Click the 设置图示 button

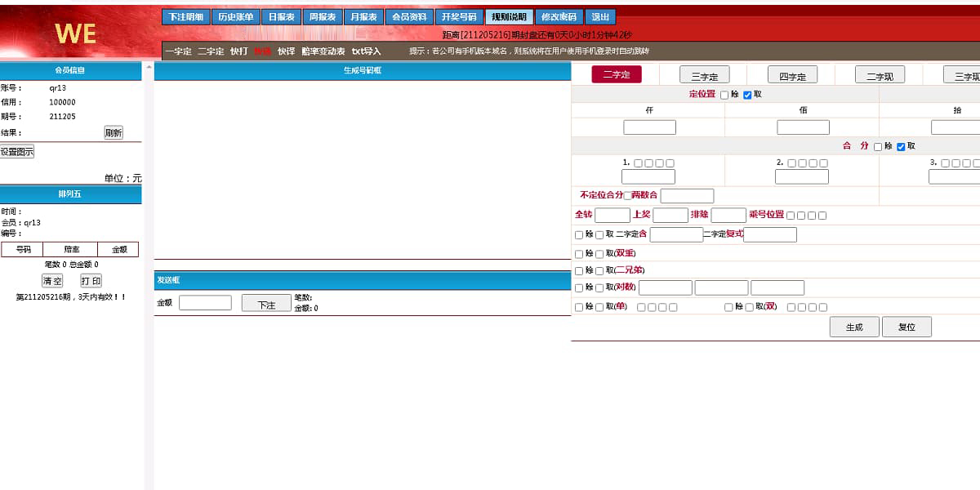tap(17, 152)
